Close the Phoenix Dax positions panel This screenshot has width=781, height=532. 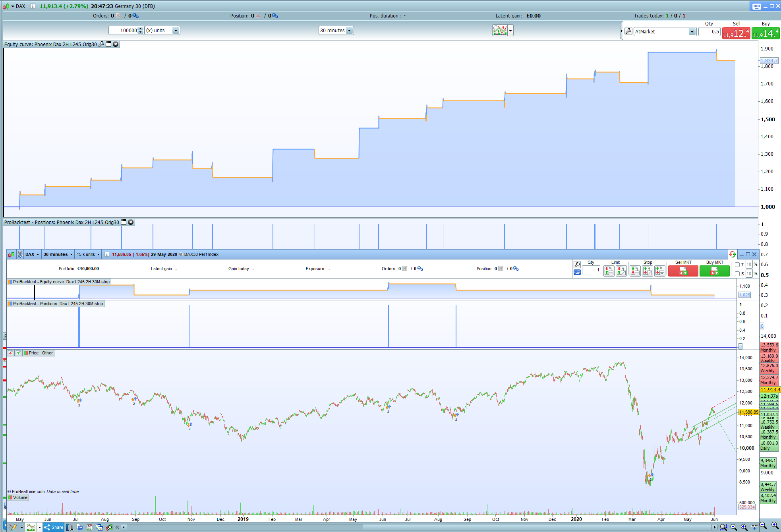point(131,222)
